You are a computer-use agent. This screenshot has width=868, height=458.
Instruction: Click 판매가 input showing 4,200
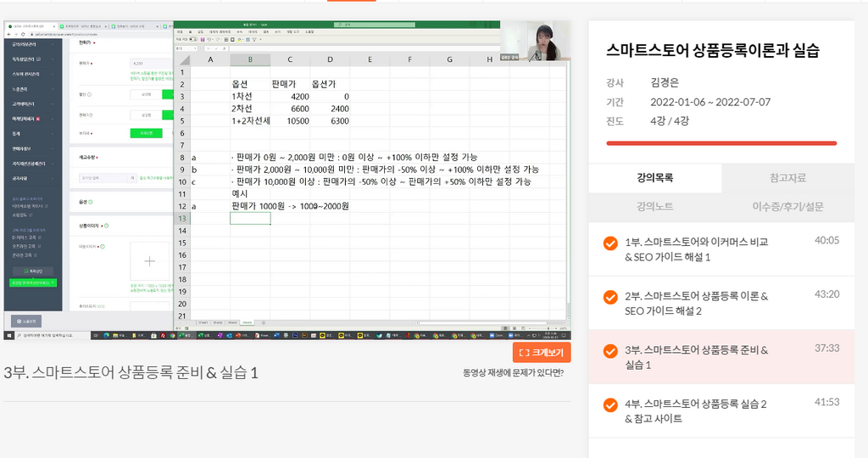point(151,64)
